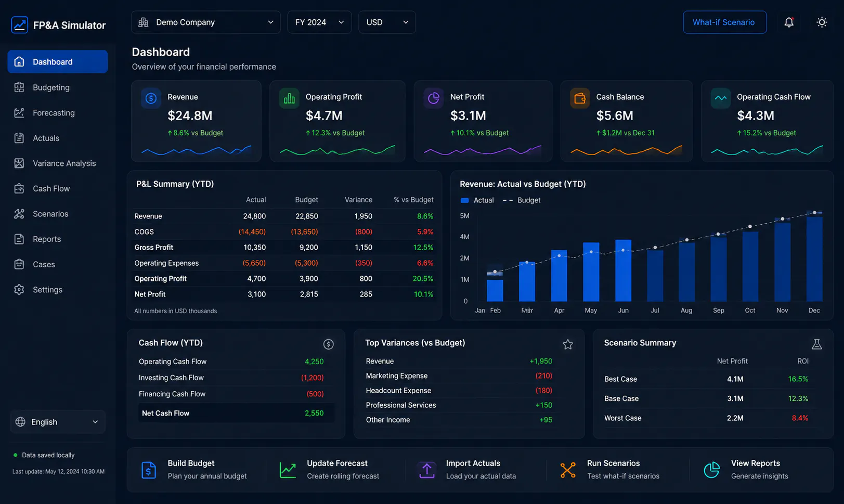Click the Cash Flow (YTD) dollar circle icon
This screenshot has height=504, width=844.
click(x=328, y=344)
